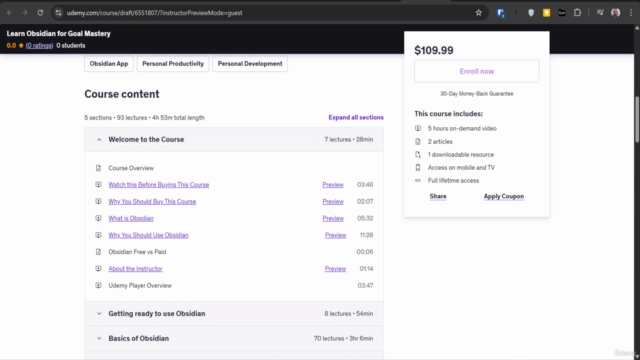The height and width of the screenshot is (360, 640).
Task: Click the mobile and TV access icon
Action: point(418,167)
